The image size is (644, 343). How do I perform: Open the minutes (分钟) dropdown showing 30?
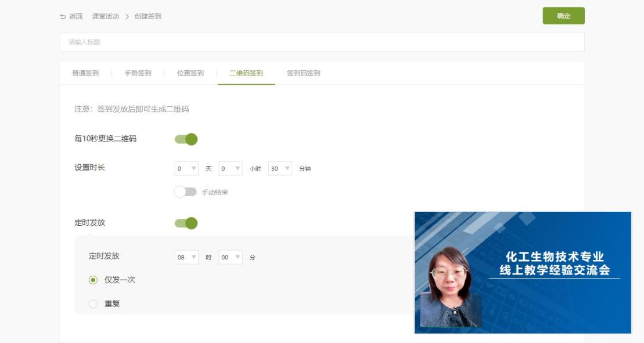point(280,168)
